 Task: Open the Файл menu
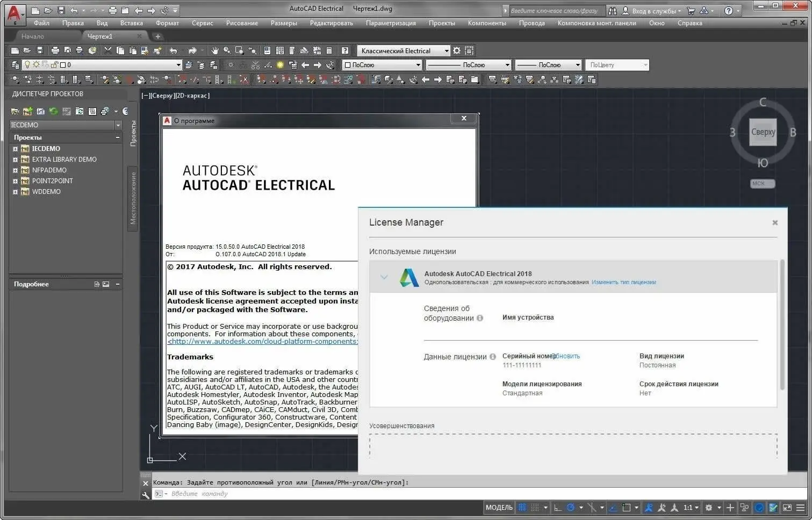point(41,23)
